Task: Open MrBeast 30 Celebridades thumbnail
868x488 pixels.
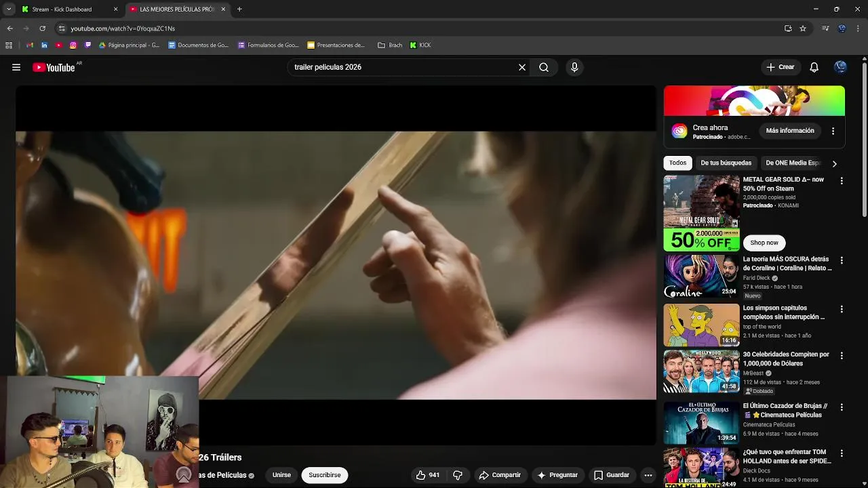Action: tap(701, 371)
